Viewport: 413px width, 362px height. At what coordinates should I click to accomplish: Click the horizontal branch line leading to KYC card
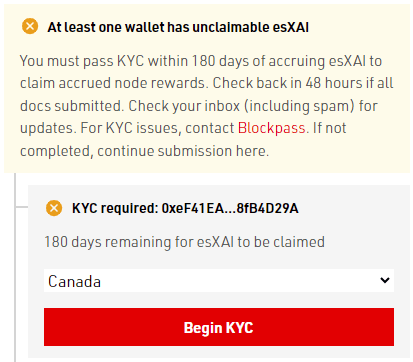point(22,207)
